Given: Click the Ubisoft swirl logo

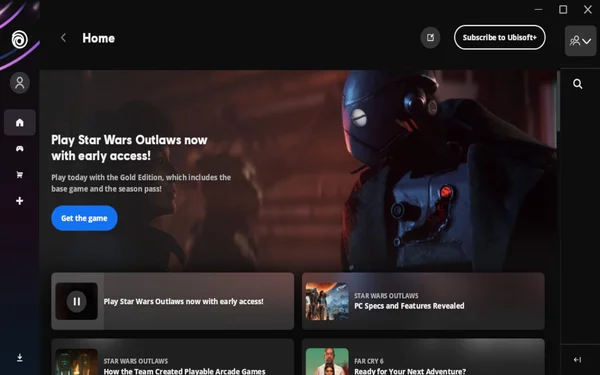Looking at the screenshot, I should tap(20, 39).
